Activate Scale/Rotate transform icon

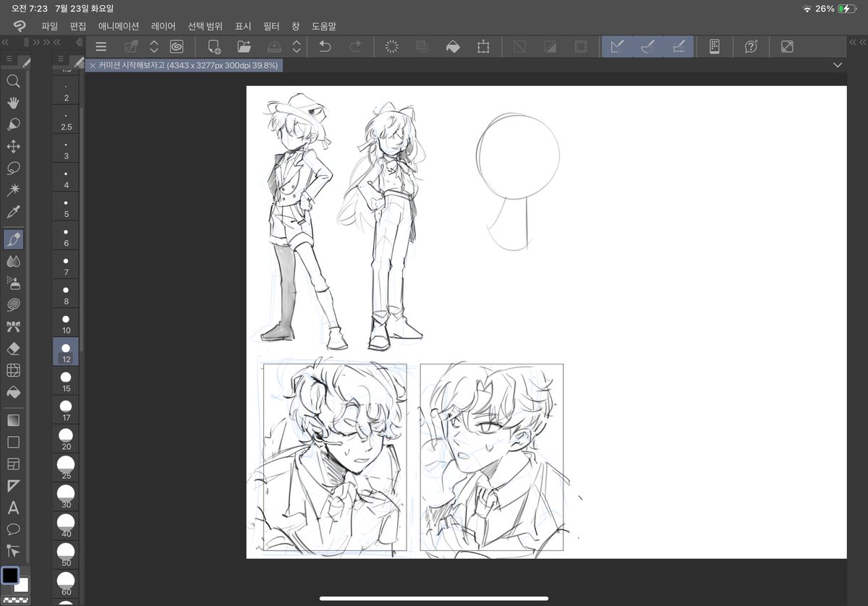483,46
